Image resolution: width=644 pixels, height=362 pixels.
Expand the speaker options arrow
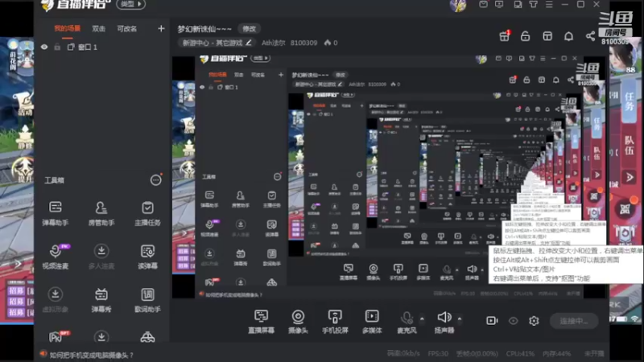[x=460, y=319]
